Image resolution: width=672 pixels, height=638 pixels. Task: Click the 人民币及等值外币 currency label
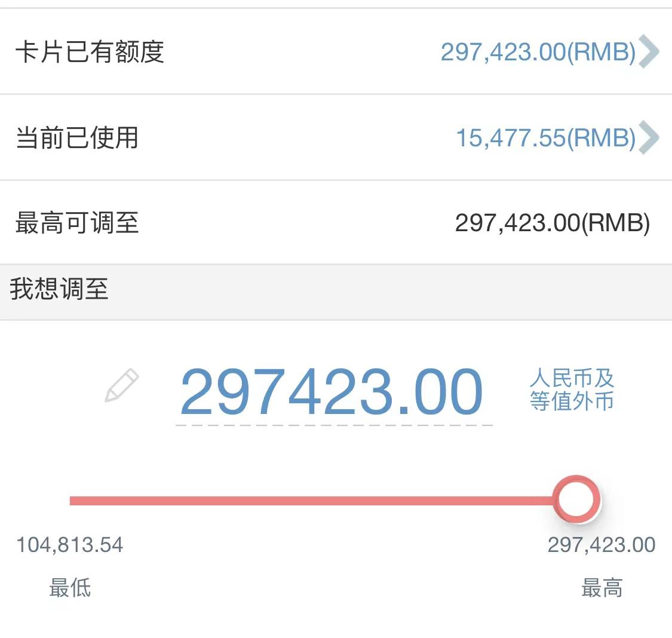tap(572, 389)
